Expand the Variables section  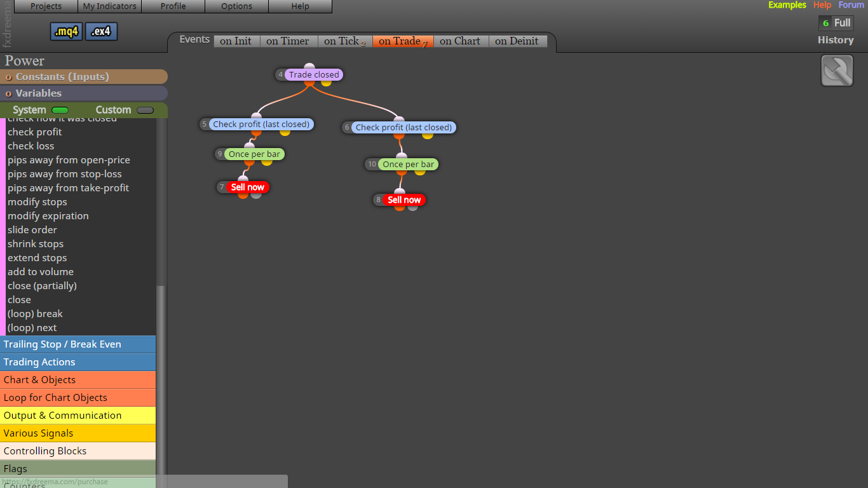pyautogui.click(x=84, y=93)
